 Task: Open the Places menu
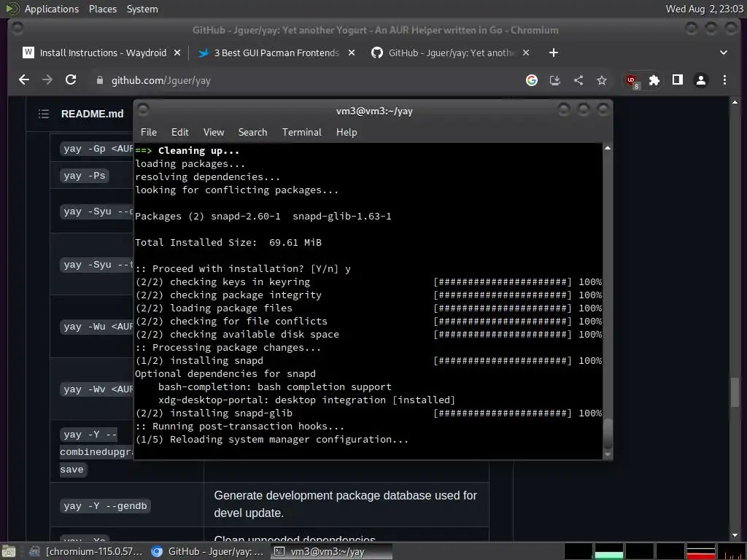tap(102, 9)
